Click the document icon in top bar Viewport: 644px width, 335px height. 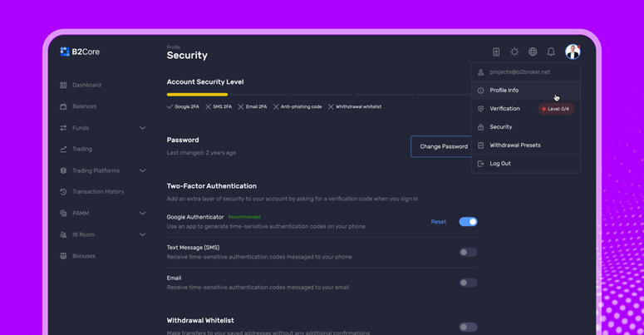click(496, 52)
